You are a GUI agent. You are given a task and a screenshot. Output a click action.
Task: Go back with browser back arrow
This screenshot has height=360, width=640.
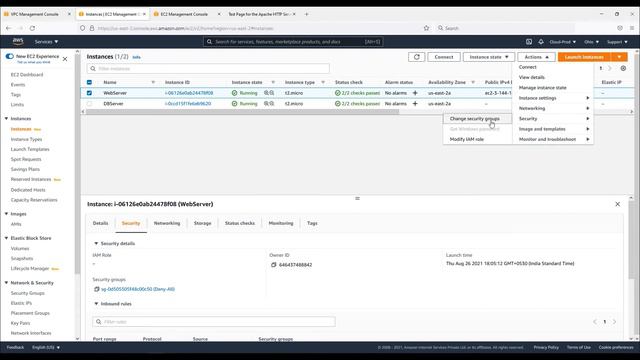9,28
